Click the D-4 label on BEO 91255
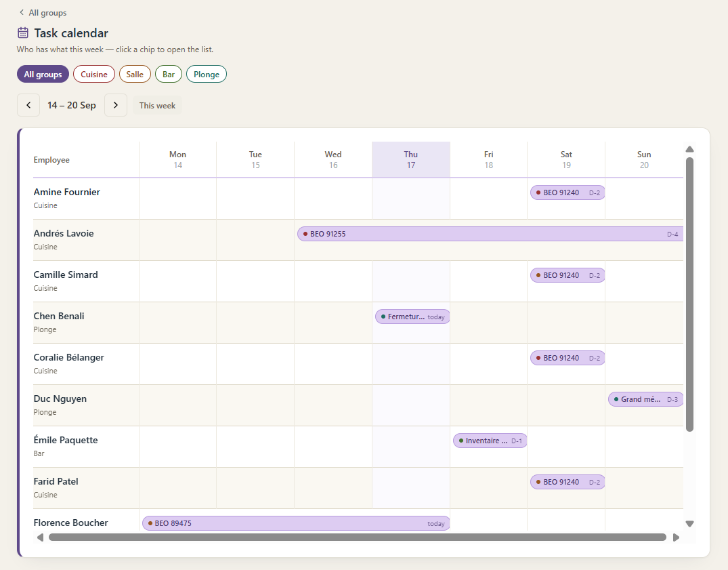 click(x=672, y=234)
